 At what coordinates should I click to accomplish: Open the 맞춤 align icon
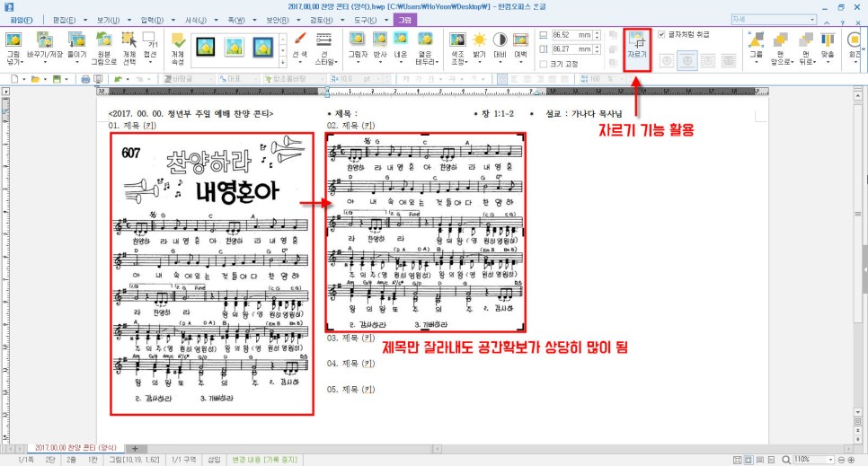pyautogui.click(x=828, y=40)
